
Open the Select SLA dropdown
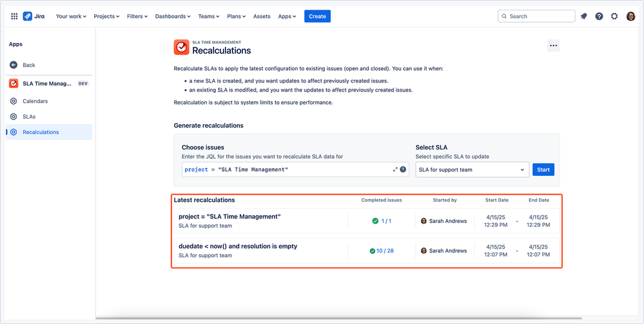472,170
